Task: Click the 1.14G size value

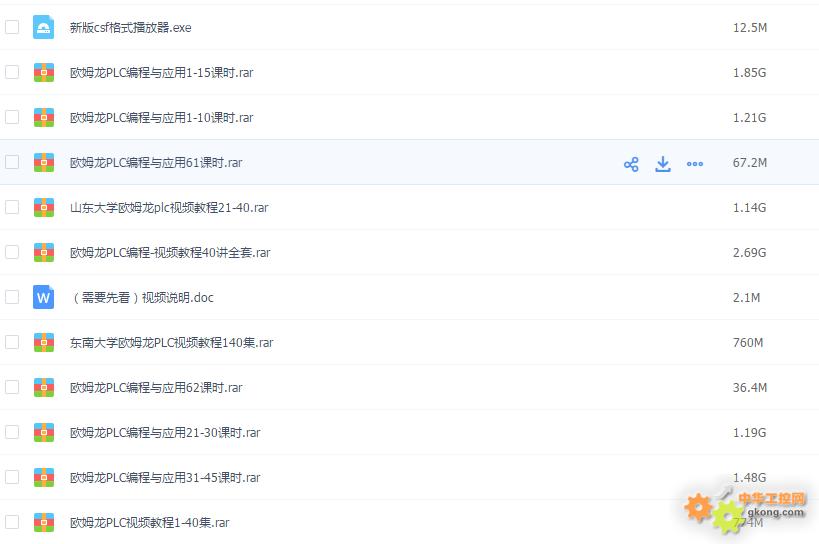Action: [750, 208]
